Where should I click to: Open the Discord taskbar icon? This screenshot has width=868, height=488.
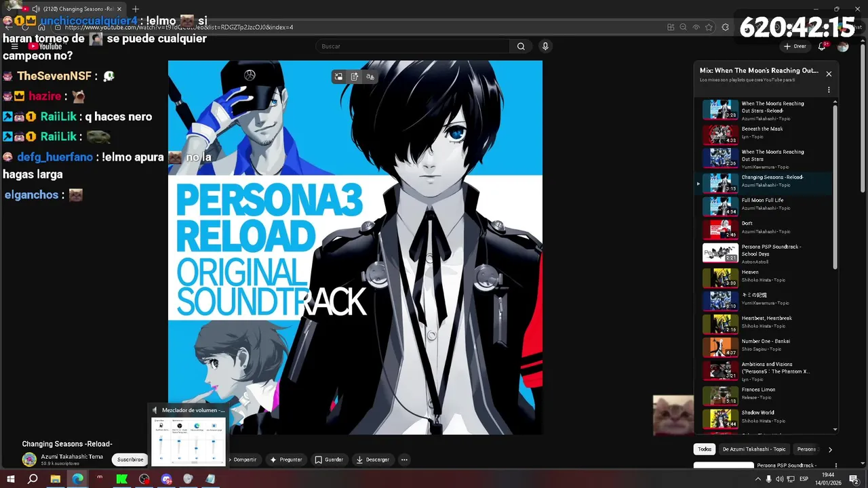tap(167, 479)
